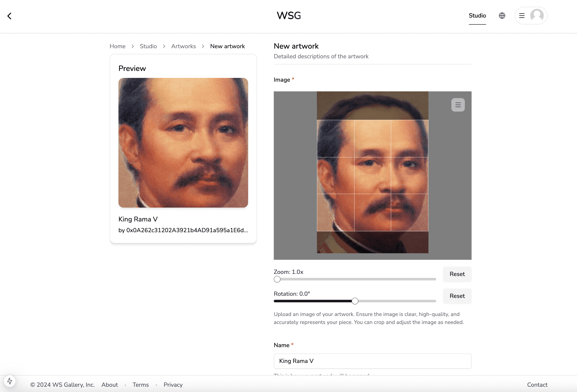Click the preview card portrait image
This screenshot has height=392, width=577.
pos(183,143)
